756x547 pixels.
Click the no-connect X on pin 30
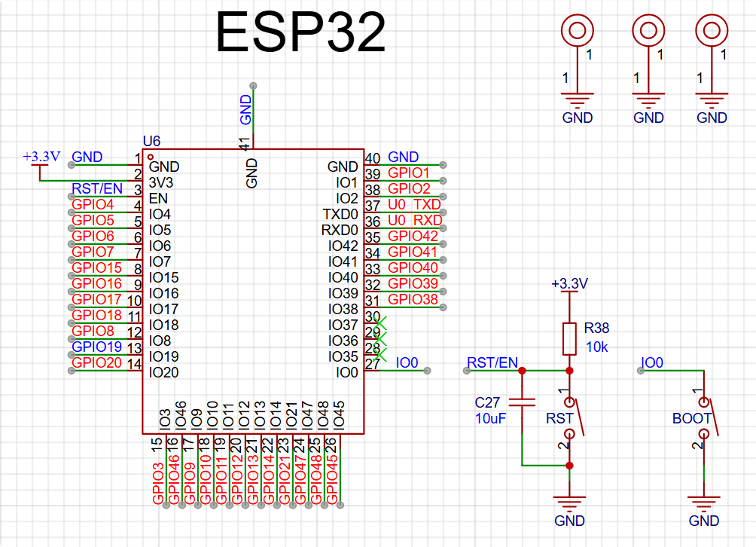pos(380,322)
